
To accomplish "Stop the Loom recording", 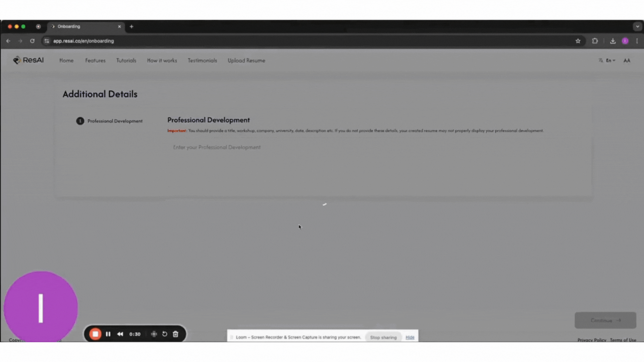I will [x=95, y=334].
